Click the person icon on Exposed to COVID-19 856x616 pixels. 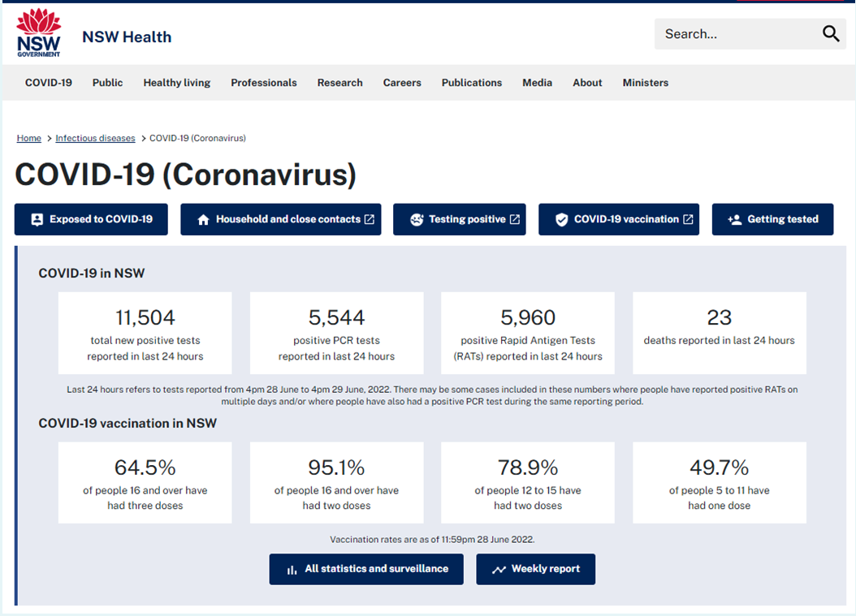tap(37, 219)
